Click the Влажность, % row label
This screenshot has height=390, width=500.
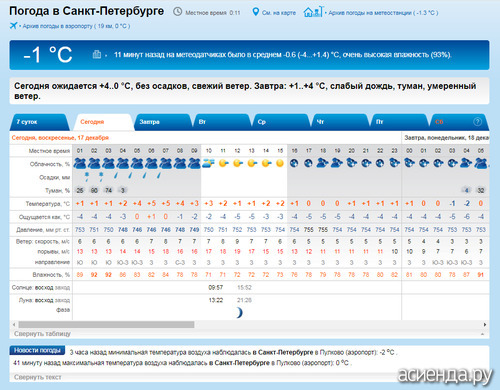[x=51, y=275]
